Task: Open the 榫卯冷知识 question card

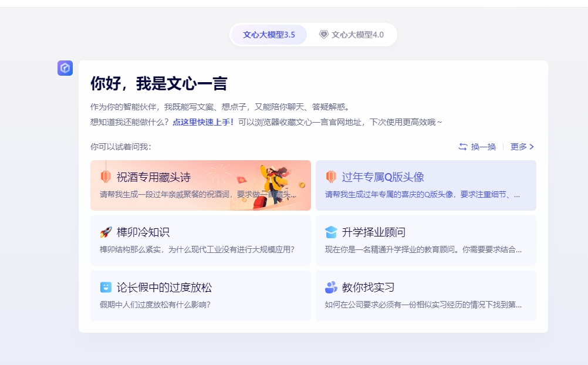Action: [201, 241]
